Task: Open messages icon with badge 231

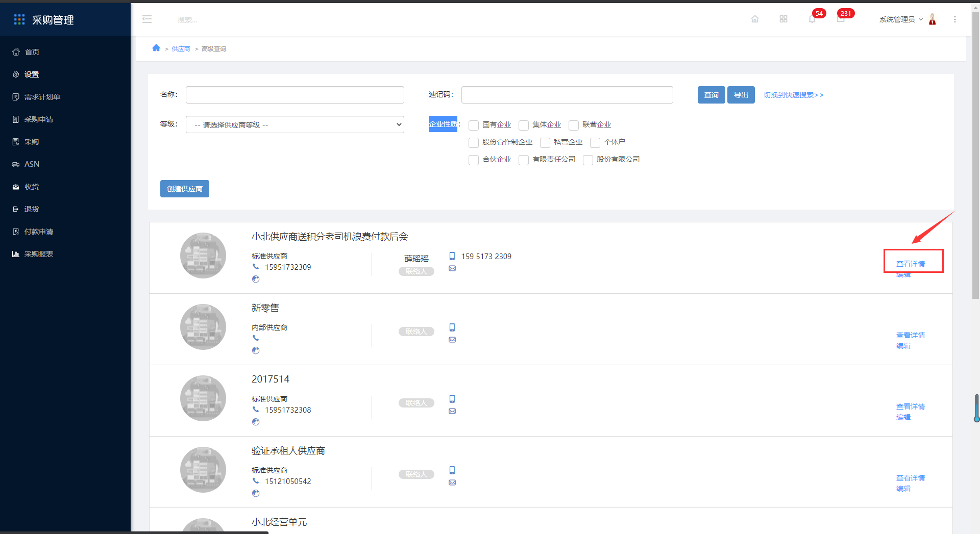Action: (841, 19)
